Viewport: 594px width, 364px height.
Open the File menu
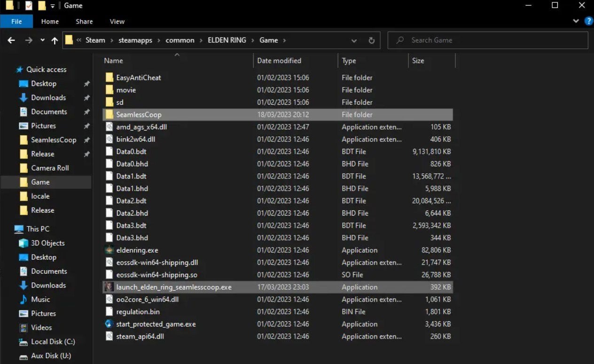(x=16, y=21)
